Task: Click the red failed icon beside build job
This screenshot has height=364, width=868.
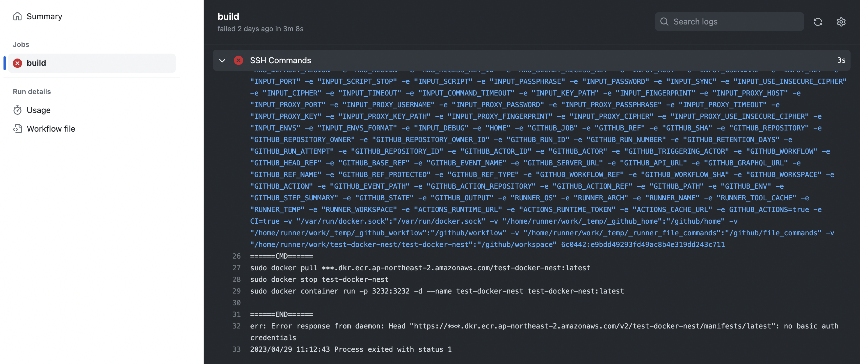Action: tap(17, 63)
